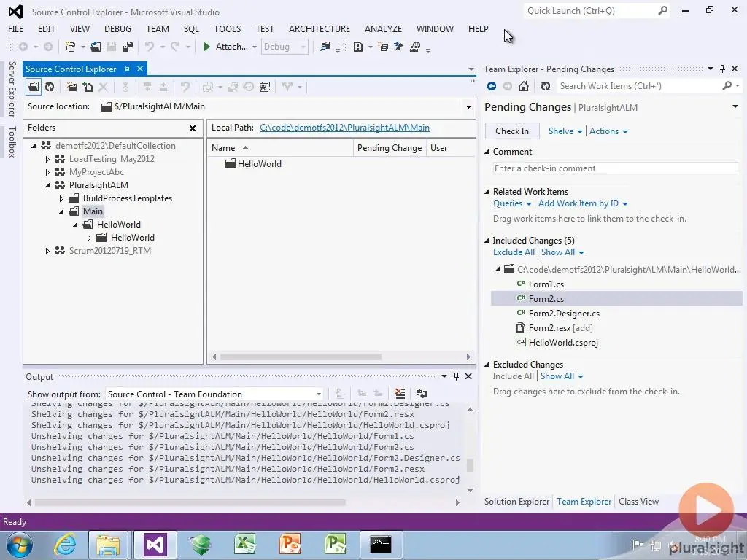Create a new folder in source control

tap(71, 87)
